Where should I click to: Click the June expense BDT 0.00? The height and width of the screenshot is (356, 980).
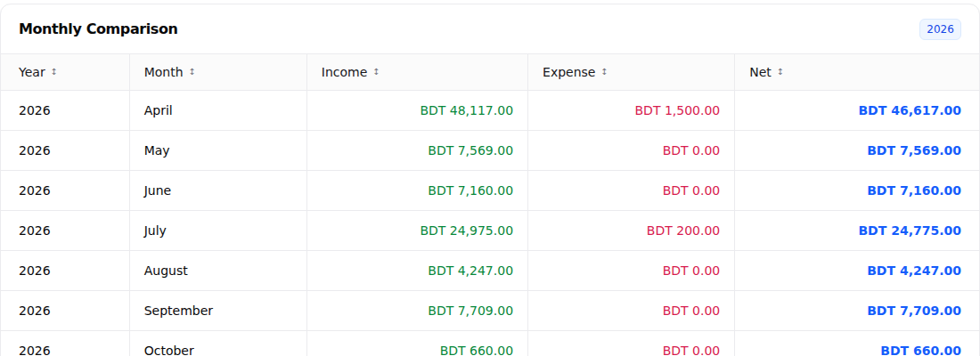click(x=691, y=190)
